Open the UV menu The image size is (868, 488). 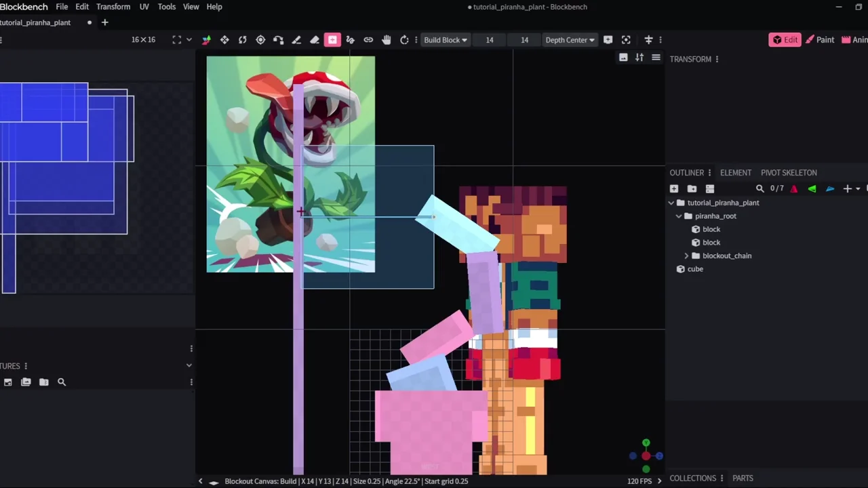click(x=144, y=7)
